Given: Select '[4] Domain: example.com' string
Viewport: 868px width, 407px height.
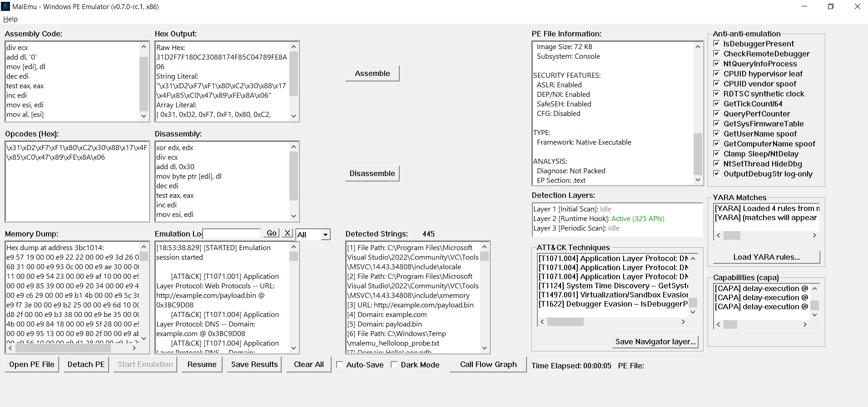Looking at the screenshot, I should (x=387, y=315).
